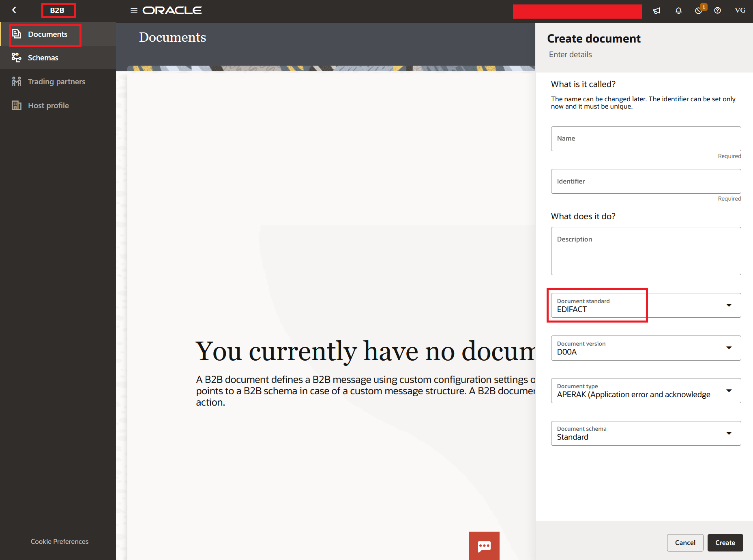Open the Documents section in sidebar
Screen dimensions: 753x560
[x=47, y=34]
